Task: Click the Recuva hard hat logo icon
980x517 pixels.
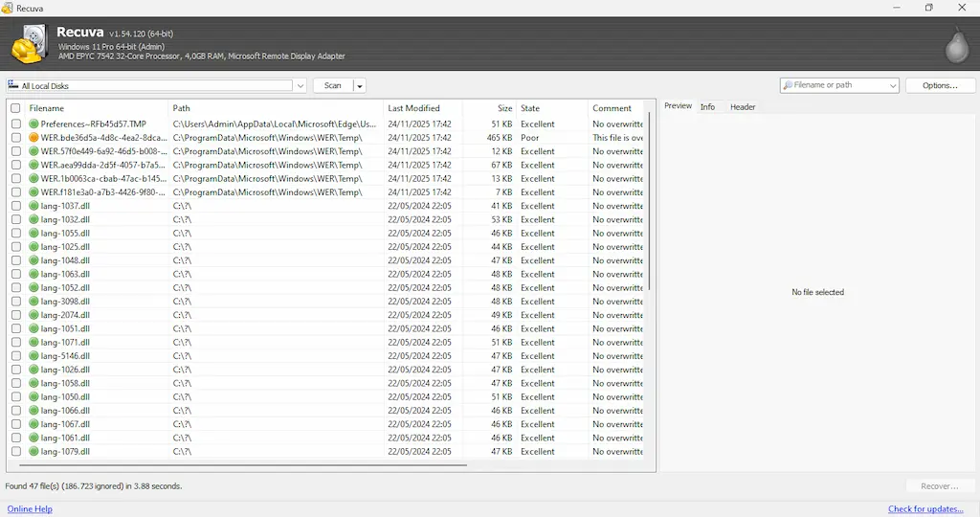Action: 29,44
